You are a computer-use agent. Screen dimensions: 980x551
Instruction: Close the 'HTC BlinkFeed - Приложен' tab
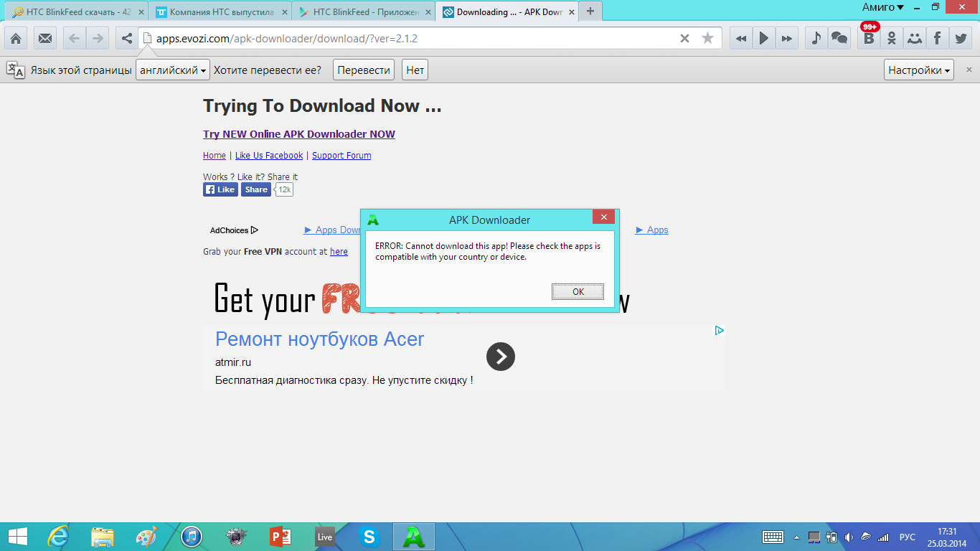(x=428, y=12)
